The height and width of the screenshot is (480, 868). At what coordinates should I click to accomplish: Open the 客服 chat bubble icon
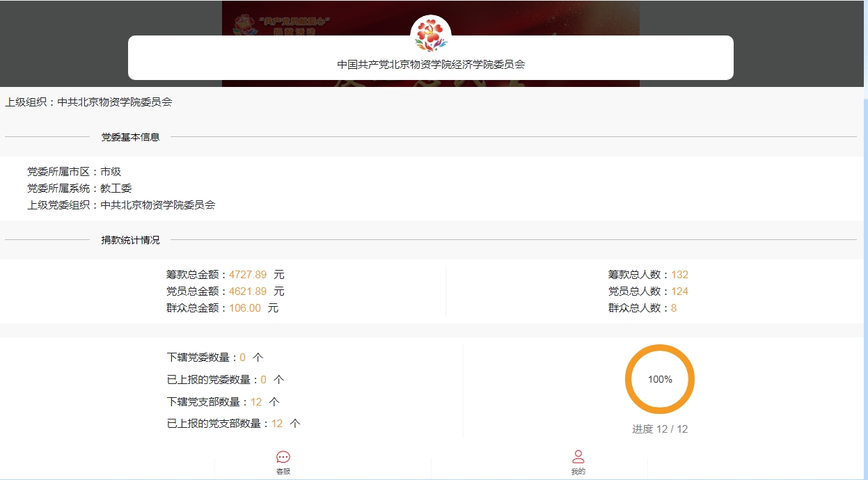click(283, 458)
